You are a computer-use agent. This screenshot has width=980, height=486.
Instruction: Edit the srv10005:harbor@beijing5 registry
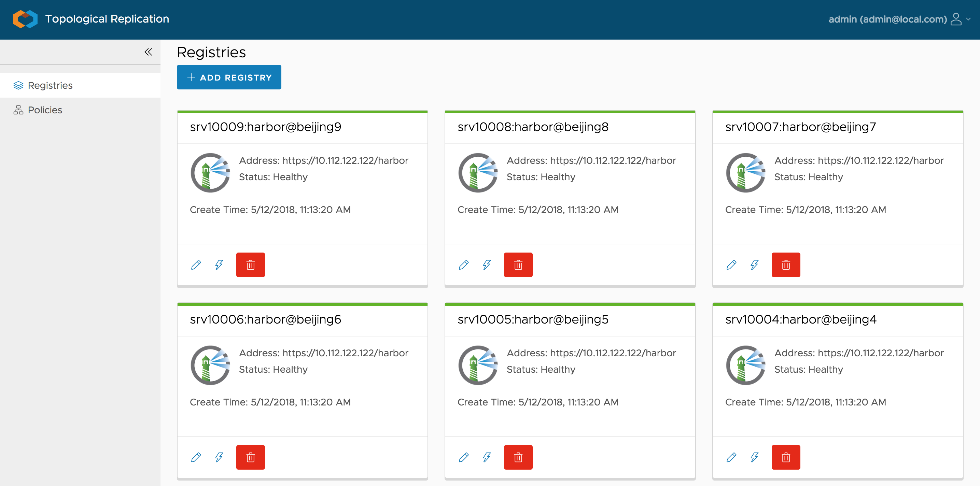[x=464, y=457]
